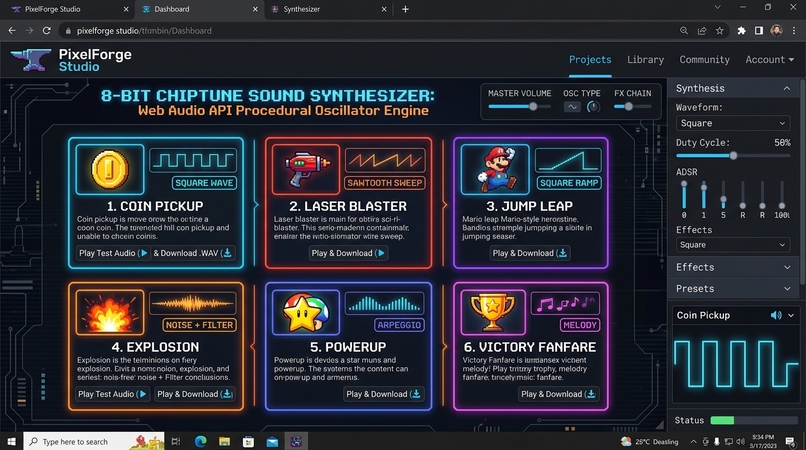Viewport: 806px width, 450px height.
Task: Open the Account dropdown menu
Action: click(770, 60)
